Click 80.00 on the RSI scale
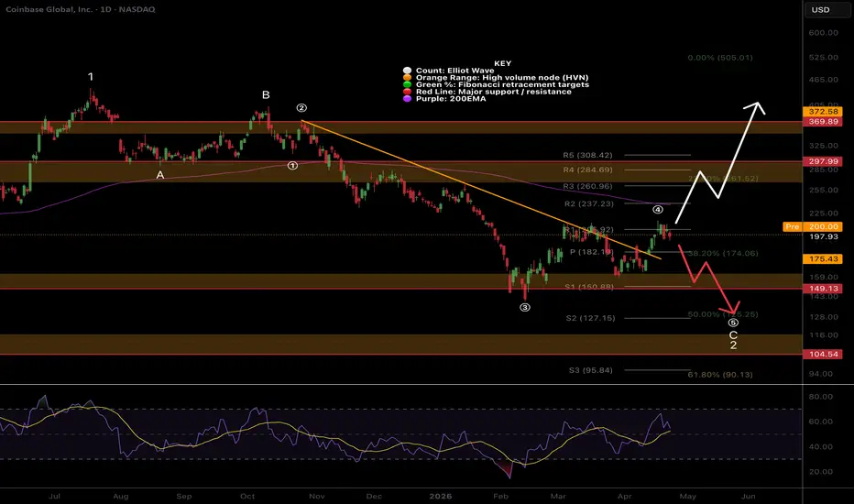 821,397
